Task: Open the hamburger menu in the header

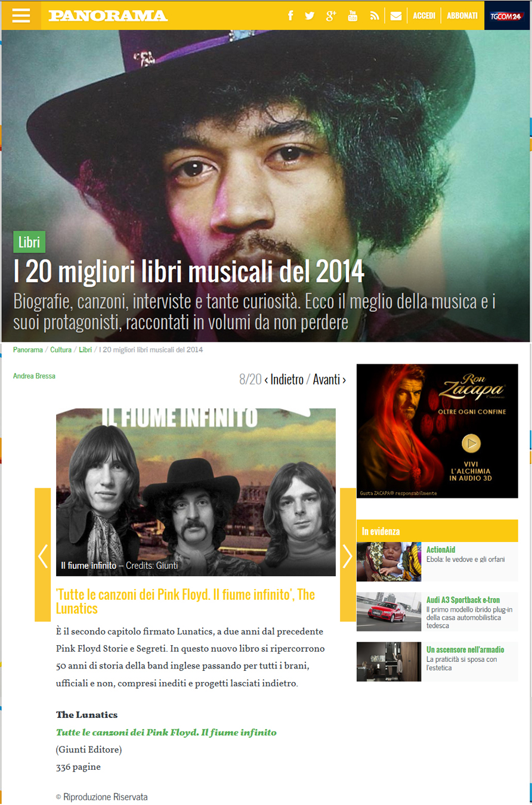Action: click(21, 16)
